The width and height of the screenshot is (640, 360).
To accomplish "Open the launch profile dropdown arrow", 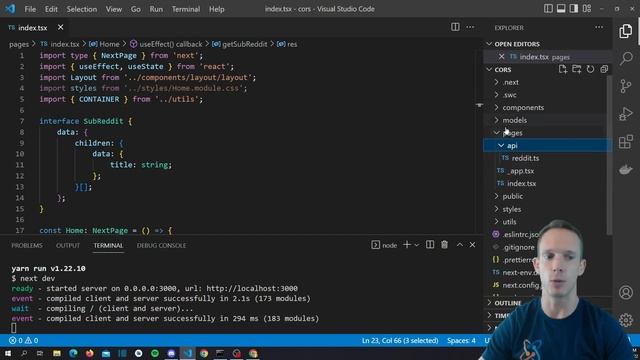I will (x=417, y=245).
